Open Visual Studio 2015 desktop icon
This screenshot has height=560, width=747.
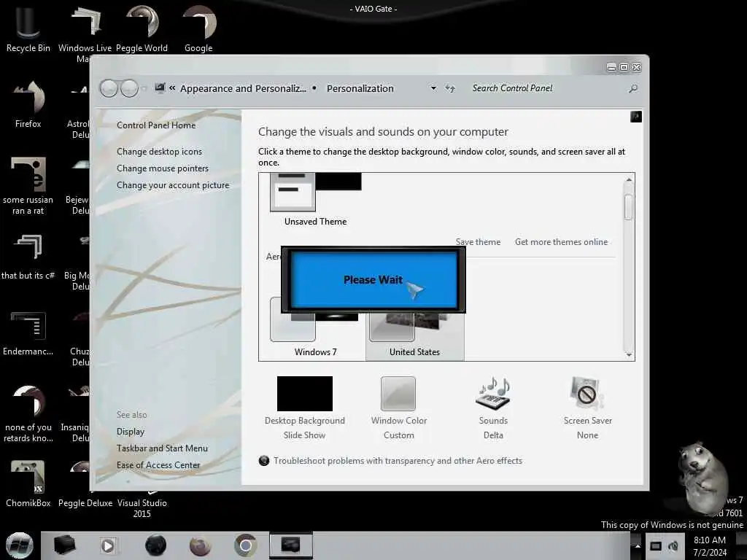(x=142, y=507)
